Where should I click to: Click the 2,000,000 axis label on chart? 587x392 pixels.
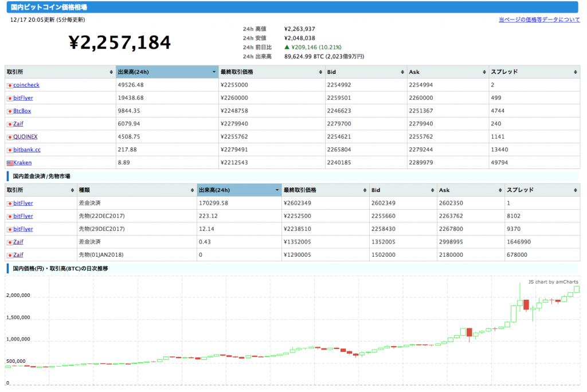point(18,295)
